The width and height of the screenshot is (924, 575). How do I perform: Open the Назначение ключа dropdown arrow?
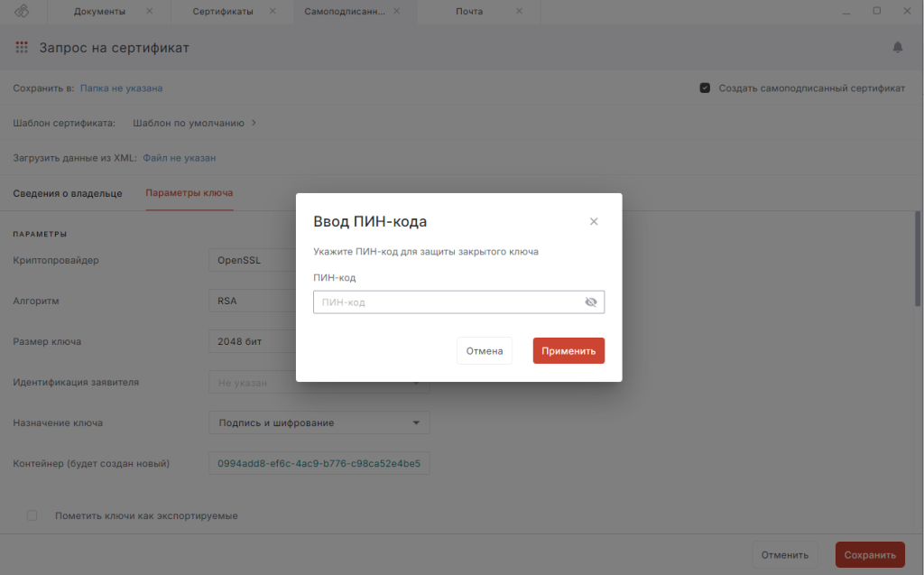(x=416, y=422)
